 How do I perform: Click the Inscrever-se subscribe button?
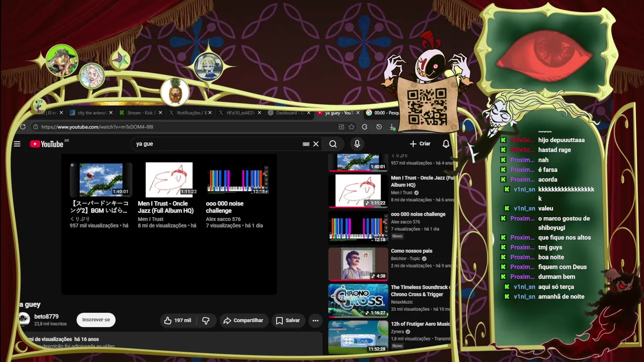[x=96, y=320]
